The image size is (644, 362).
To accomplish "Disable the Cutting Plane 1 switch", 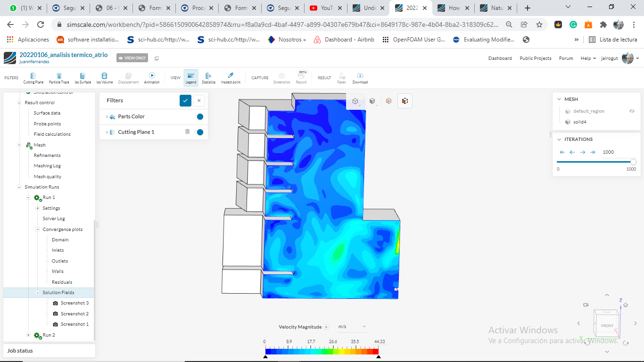I will click(x=199, y=132).
